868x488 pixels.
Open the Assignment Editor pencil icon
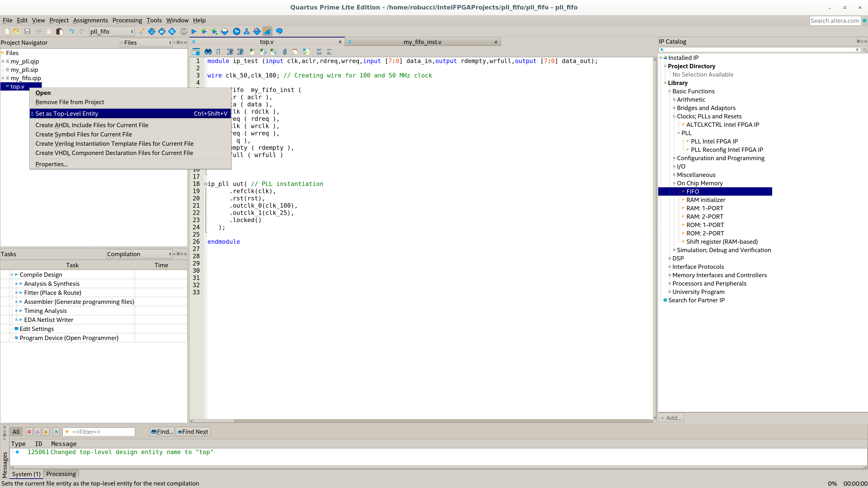[142, 31]
